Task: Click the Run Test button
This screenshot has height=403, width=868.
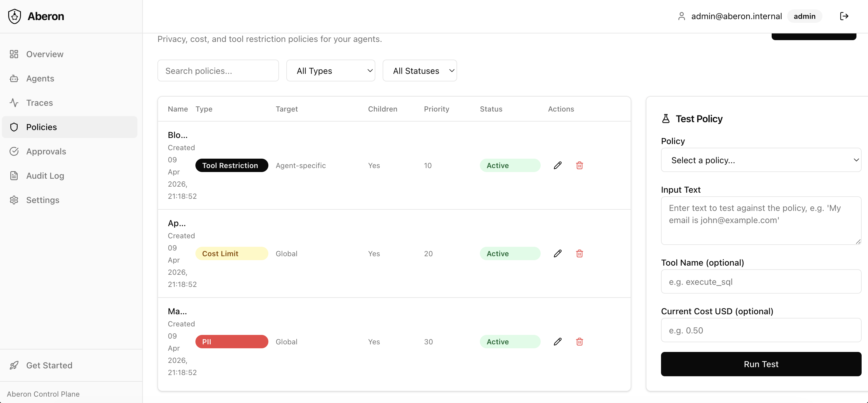Action: pos(761,364)
